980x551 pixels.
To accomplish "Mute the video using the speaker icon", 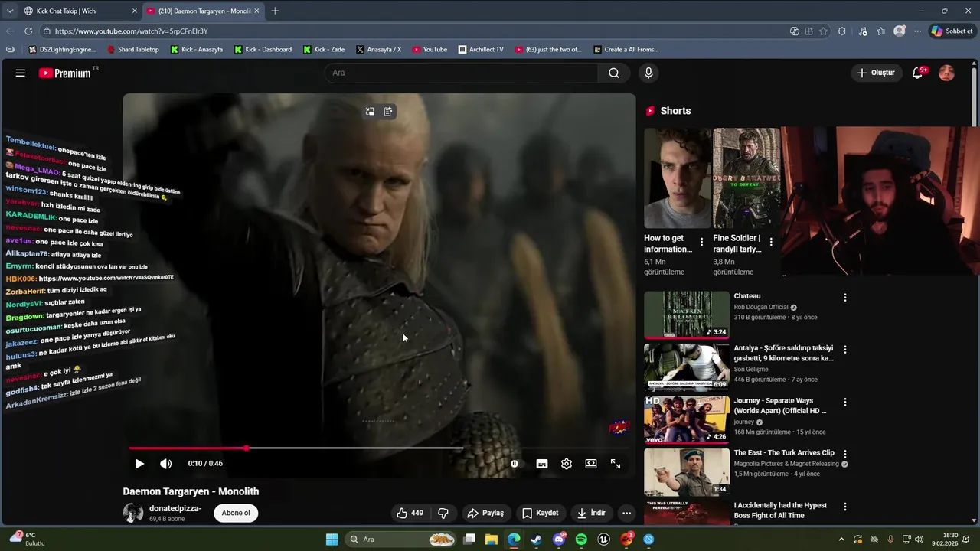I will tap(165, 464).
